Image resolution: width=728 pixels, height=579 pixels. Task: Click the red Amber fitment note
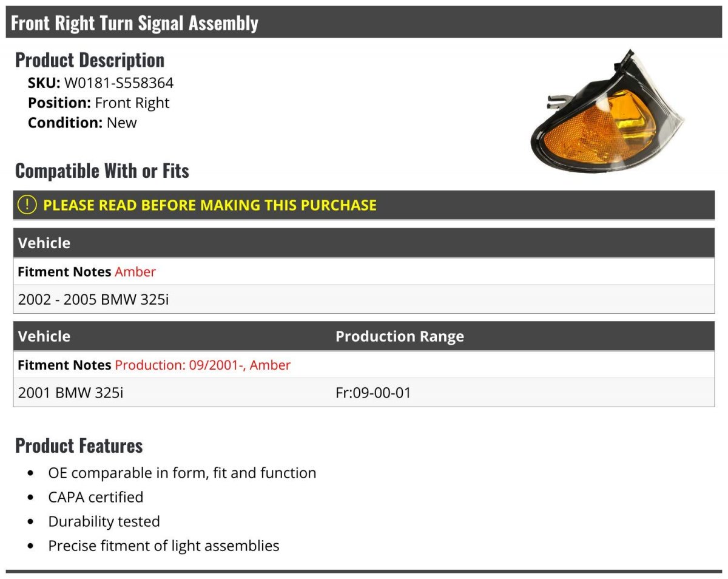(x=135, y=272)
